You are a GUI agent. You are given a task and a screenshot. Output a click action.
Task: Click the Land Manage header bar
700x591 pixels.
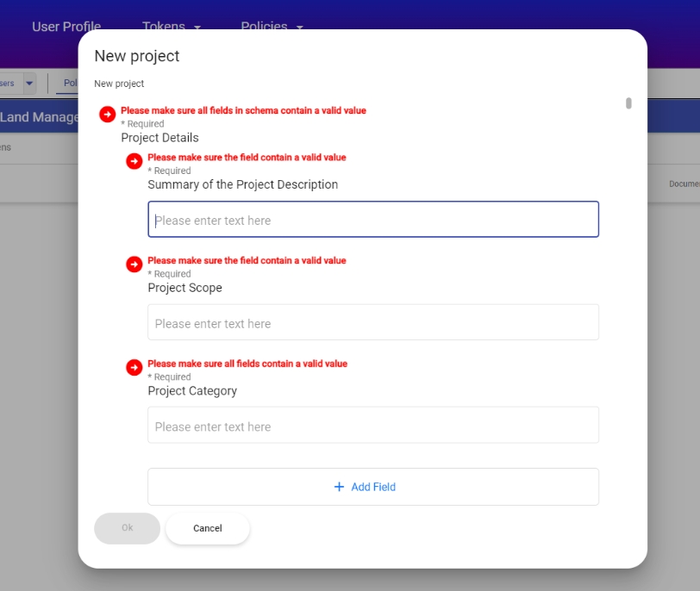(x=39, y=117)
